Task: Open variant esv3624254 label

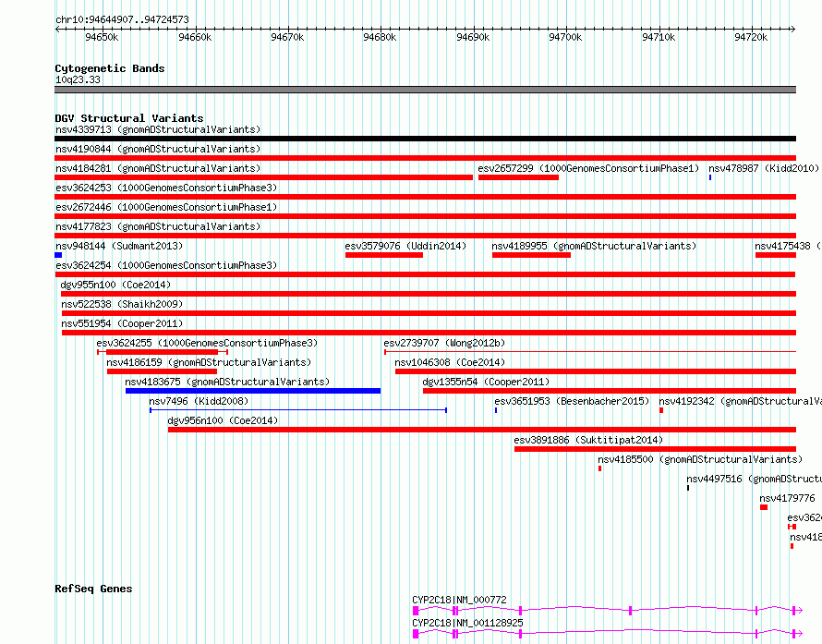Action: (166, 265)
